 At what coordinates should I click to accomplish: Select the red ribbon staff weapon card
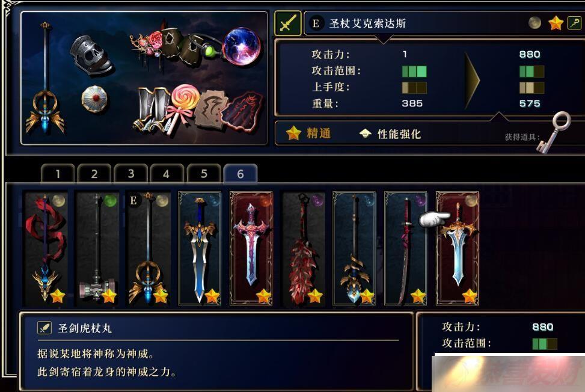(x=46, y=248)
